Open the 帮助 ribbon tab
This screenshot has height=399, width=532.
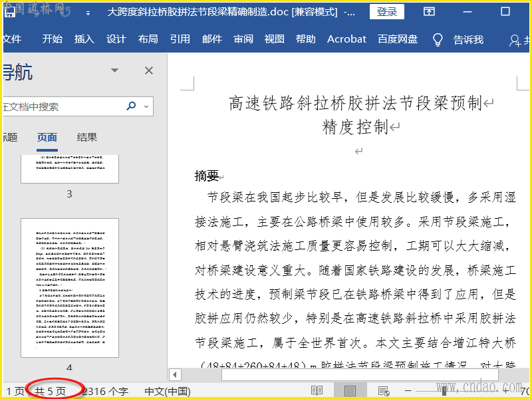tap(305, 39)
